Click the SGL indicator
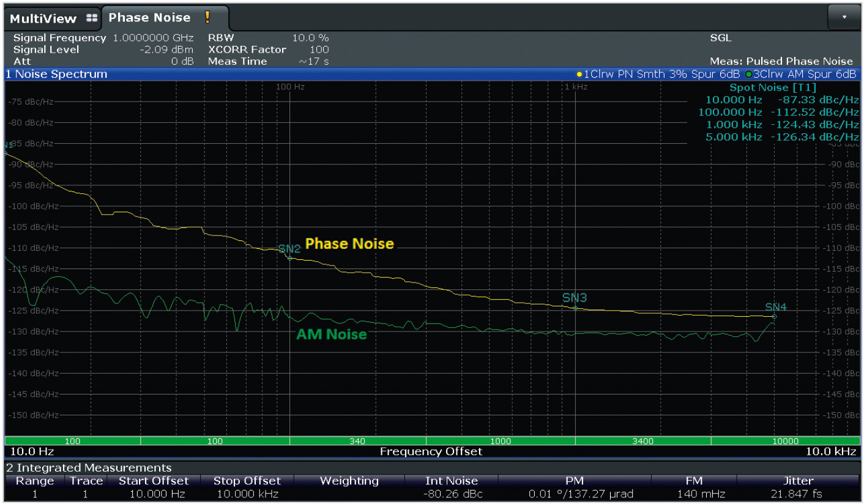 720,38
